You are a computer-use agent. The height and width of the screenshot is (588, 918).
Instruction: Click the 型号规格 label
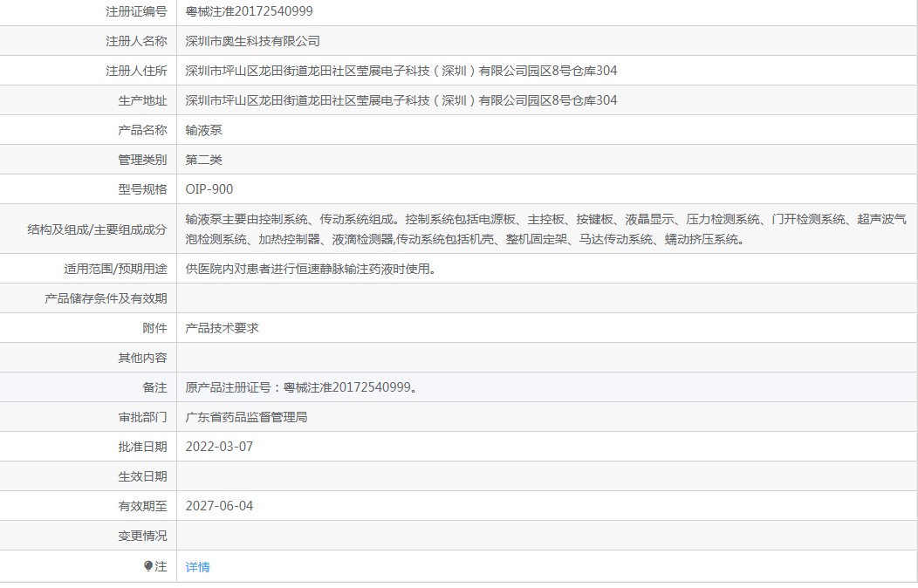[142, 189]
